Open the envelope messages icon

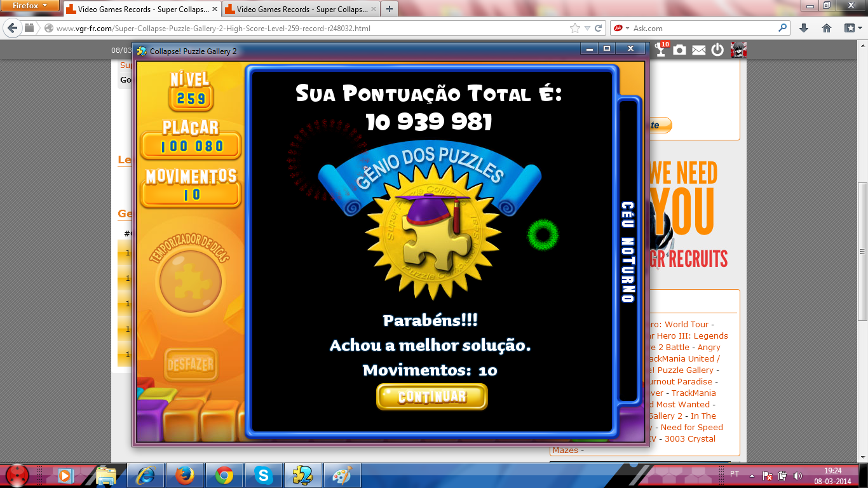pos(699,50)
